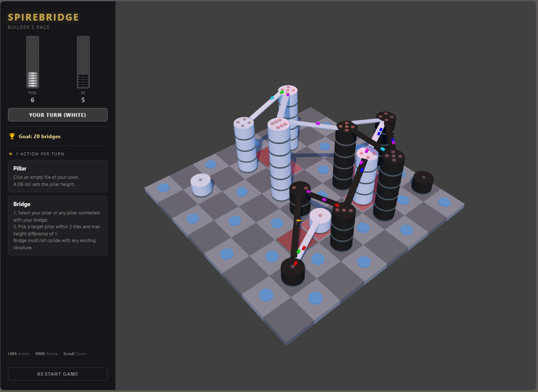Click the YOU bridge progress meter
The width and height of the screenshot is (538, 392).
point(33,62)
